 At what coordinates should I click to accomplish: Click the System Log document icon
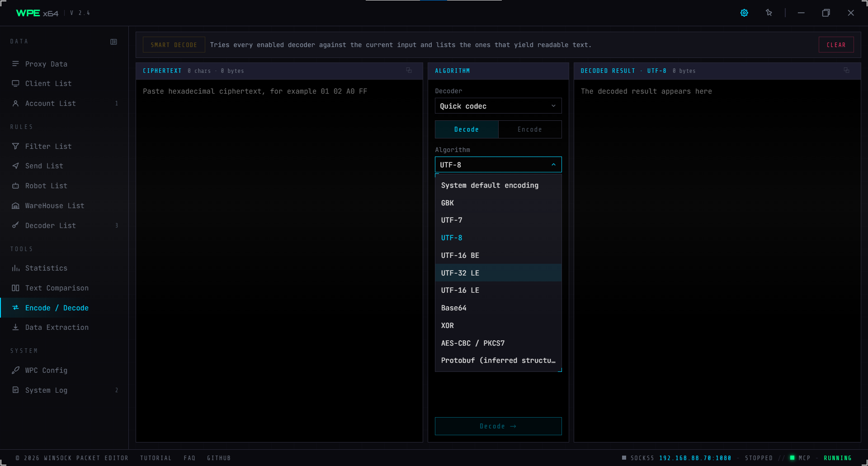15,390
